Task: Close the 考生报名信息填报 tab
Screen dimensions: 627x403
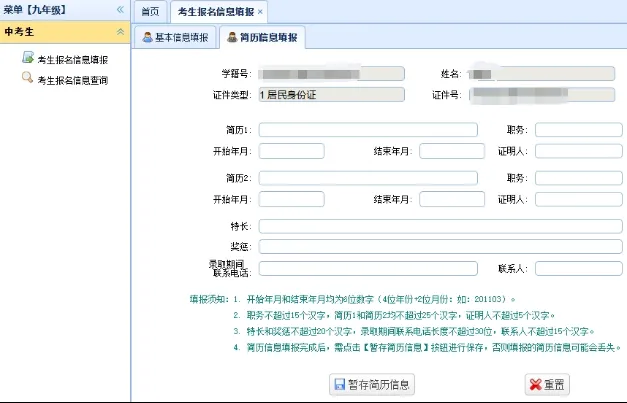Action: [x=260, y=12]
